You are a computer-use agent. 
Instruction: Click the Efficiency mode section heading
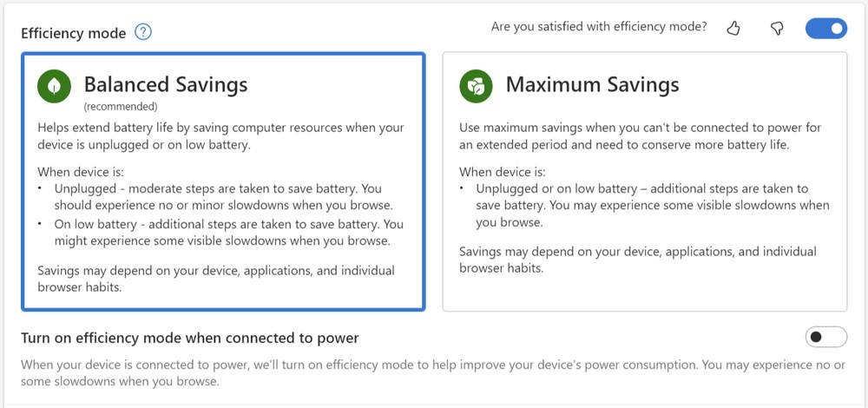click(74, 33)
